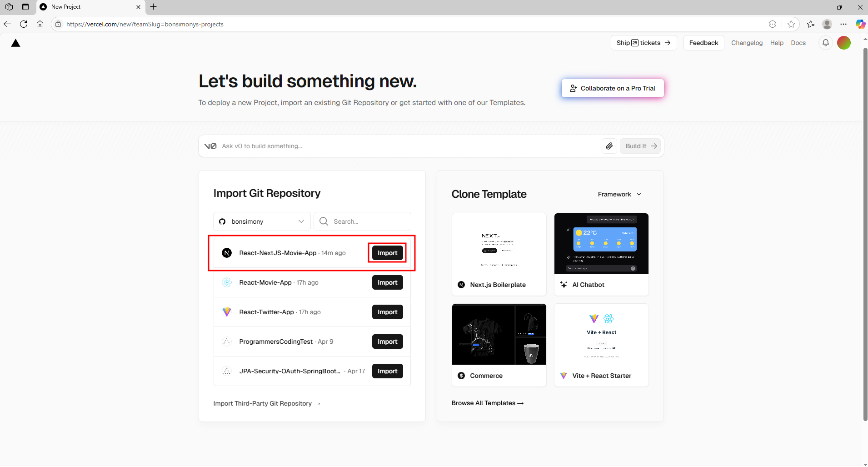Open Import Third-Party Git Repository link

pos(267,403)
